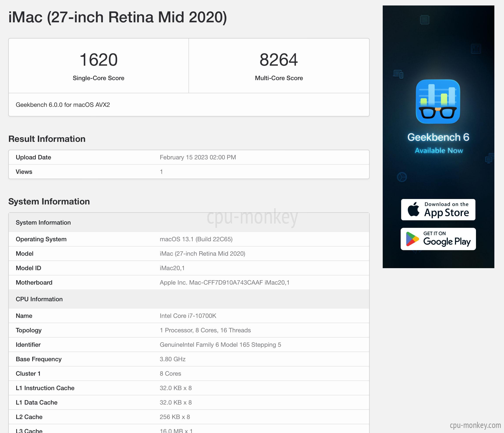Screen dimensions: 504x433
Task: Click the large System Information section heading
Action: coord(49,202)
